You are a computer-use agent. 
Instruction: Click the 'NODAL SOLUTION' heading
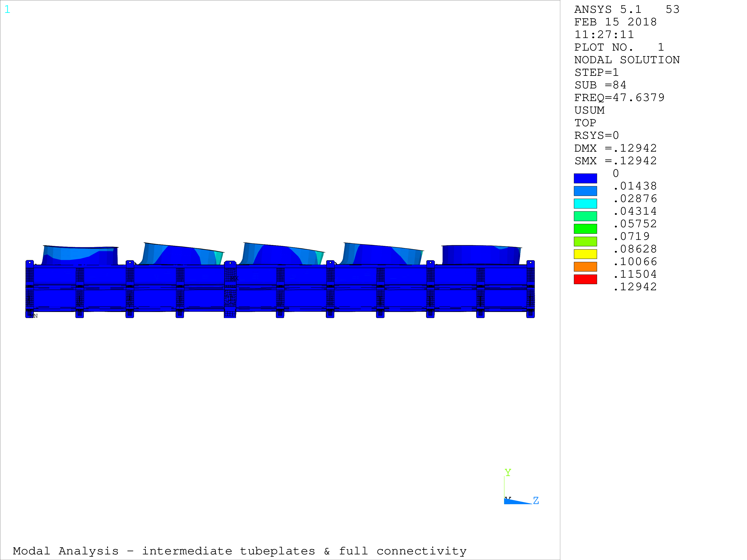(627, 60)
